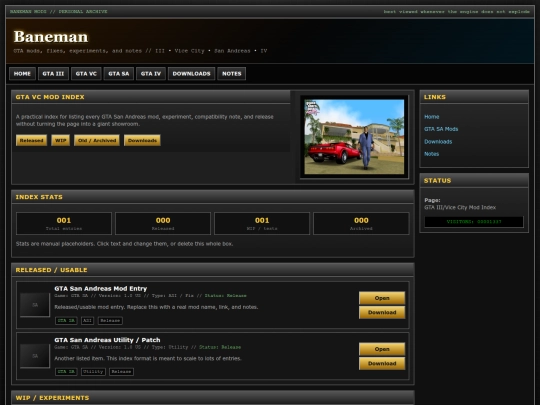Open GTA San Andreas Utility / Patch
This screenshot has height=405, width=540.
pyautogui.click(x=382, y=349)
